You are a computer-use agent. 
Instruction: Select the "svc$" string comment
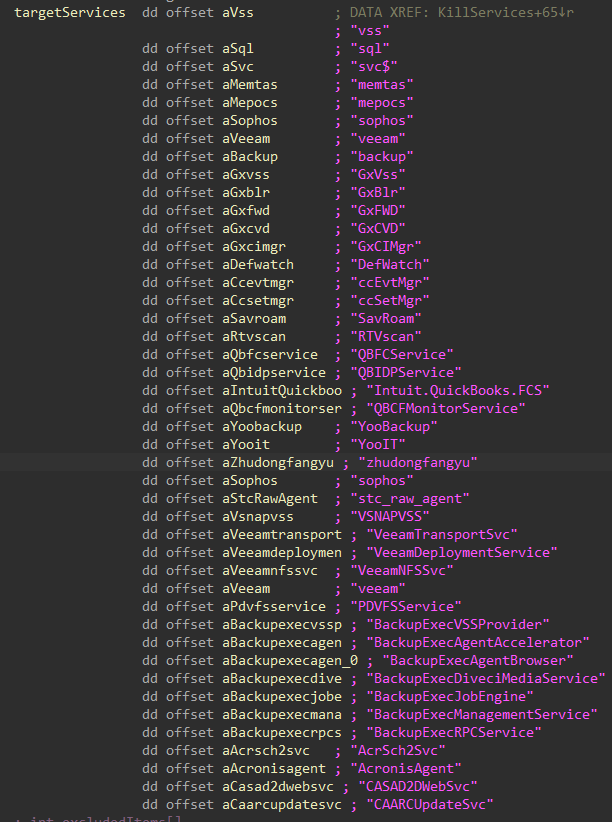tap(373, 67)
